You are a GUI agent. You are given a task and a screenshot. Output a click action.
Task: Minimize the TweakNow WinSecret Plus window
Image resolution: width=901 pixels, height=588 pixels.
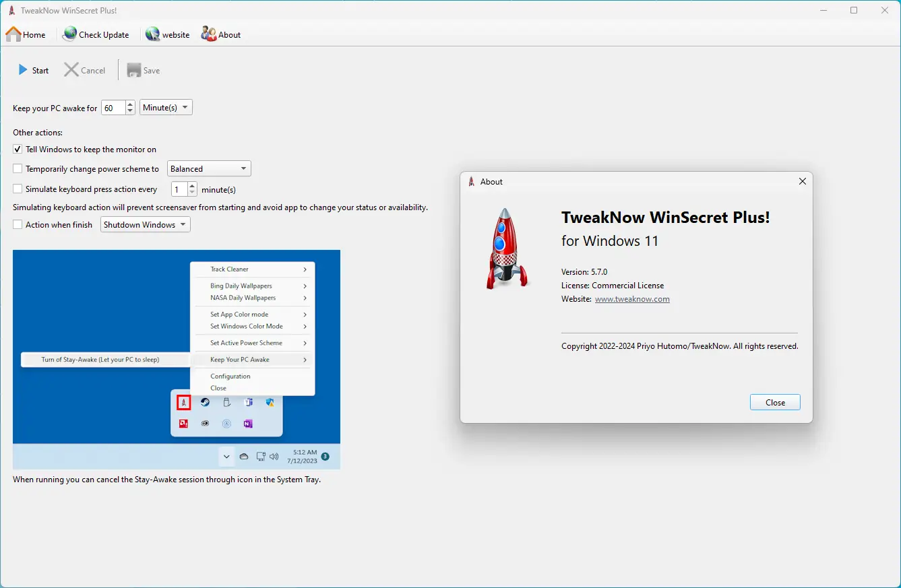pos(823,10)
